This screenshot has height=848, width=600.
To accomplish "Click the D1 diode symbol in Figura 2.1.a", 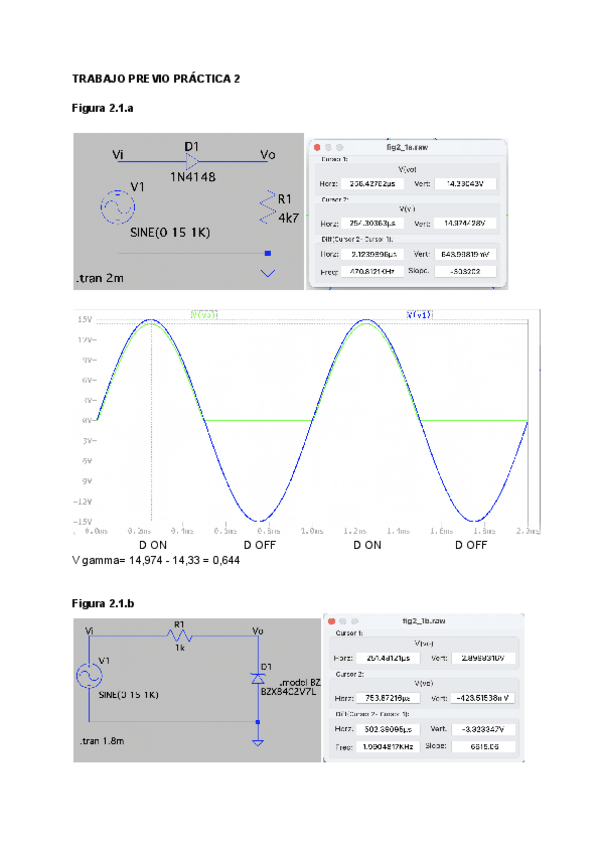I will coord(192,161).
